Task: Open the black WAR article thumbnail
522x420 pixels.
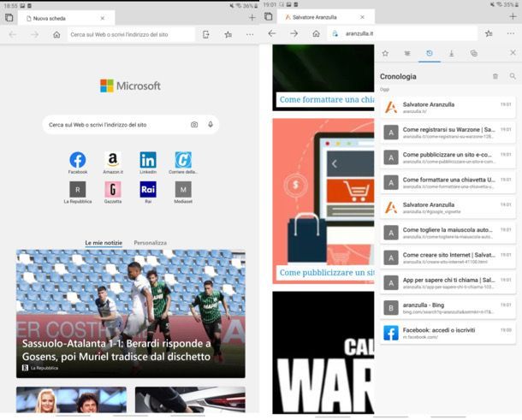Action: pyautogui.click(x=323, y=352)
